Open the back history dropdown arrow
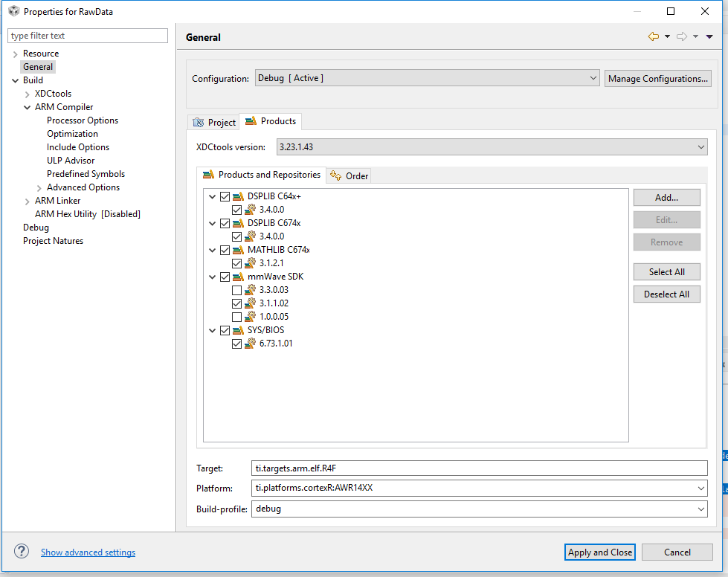 click(x=667, y=36)
